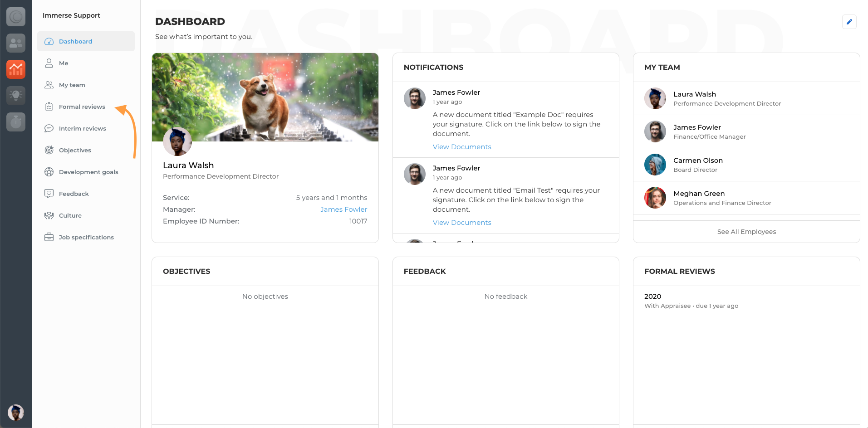The width and height of the screenshot is (868, 428).
Task: Open My team menu item
Action: coord(86,85)
